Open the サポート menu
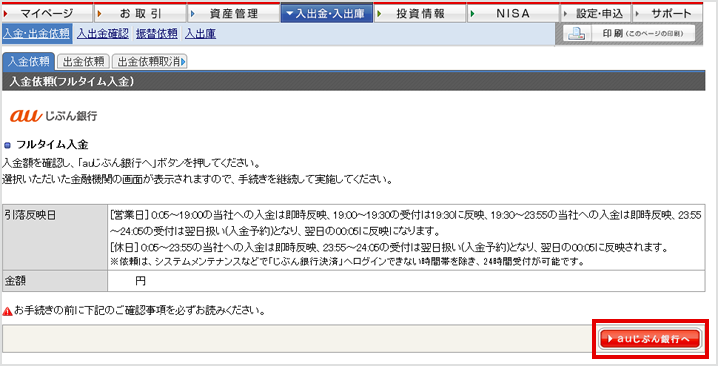 (x=667, y=13)
